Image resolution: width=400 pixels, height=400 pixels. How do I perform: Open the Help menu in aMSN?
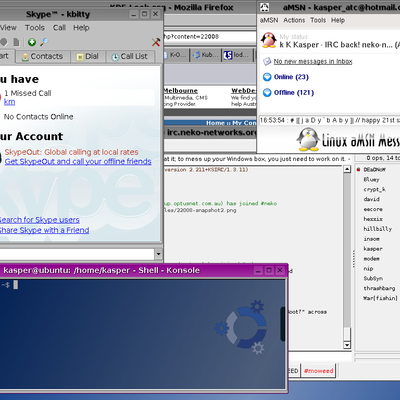[x=338, y=20]
